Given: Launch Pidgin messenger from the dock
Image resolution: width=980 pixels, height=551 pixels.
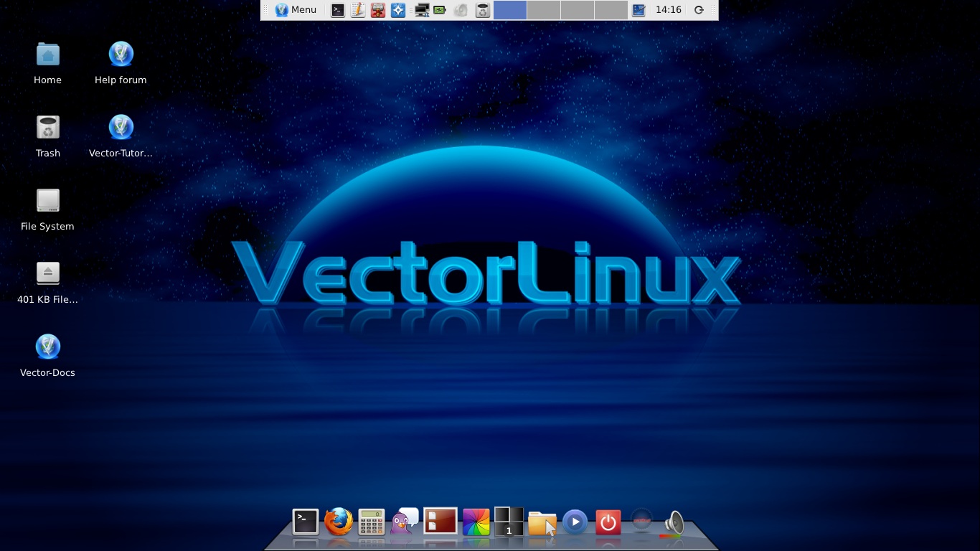Looking at the screenshot, I should pos(405,522).
